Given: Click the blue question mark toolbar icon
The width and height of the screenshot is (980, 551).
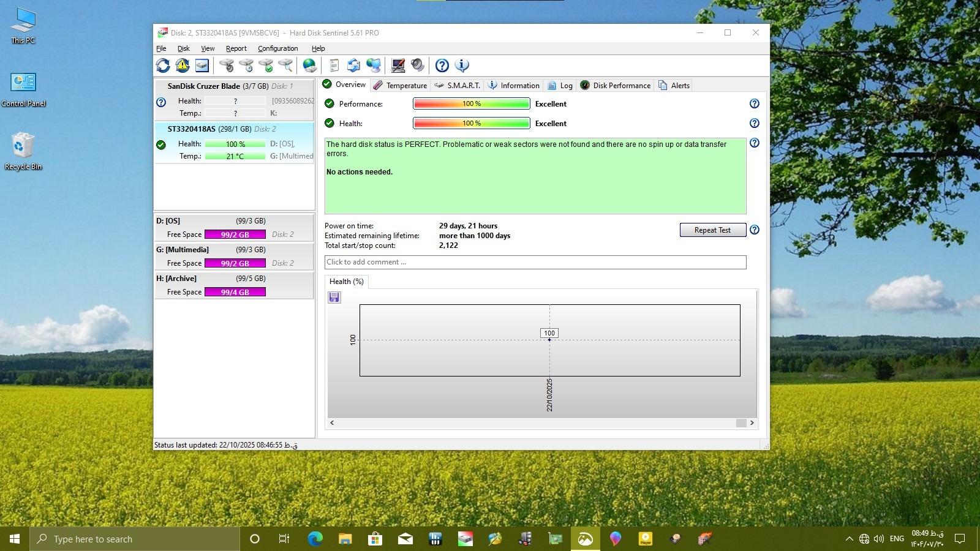Looking at the screenshot, I should [442, 66].
